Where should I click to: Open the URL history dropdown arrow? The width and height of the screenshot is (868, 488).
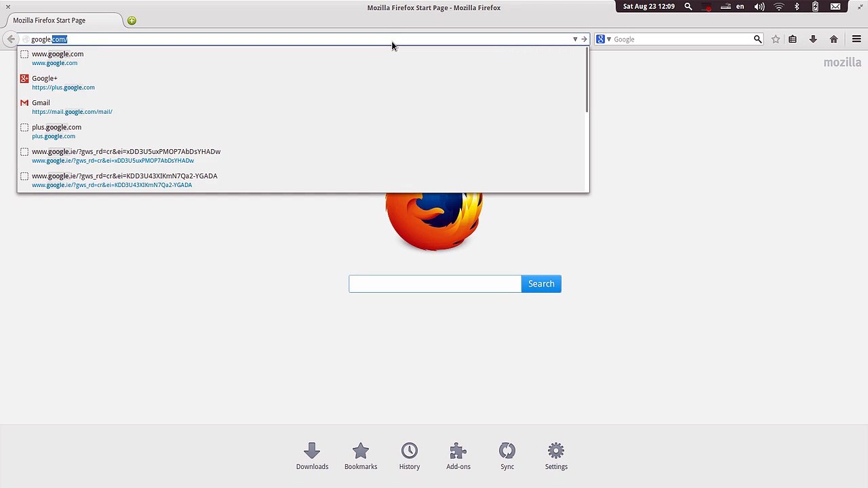pos(575,39)
